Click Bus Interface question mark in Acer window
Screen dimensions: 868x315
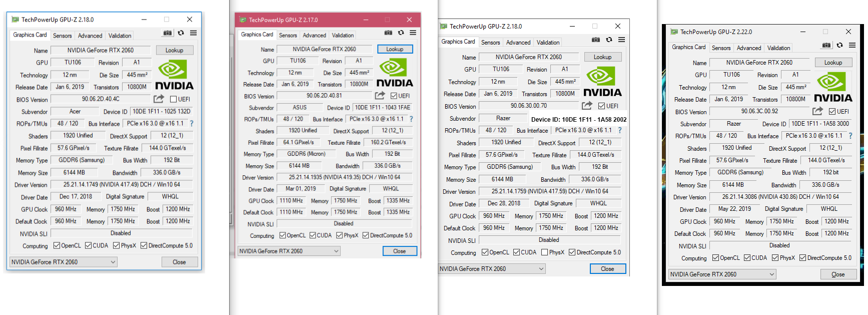coord(191,123)
